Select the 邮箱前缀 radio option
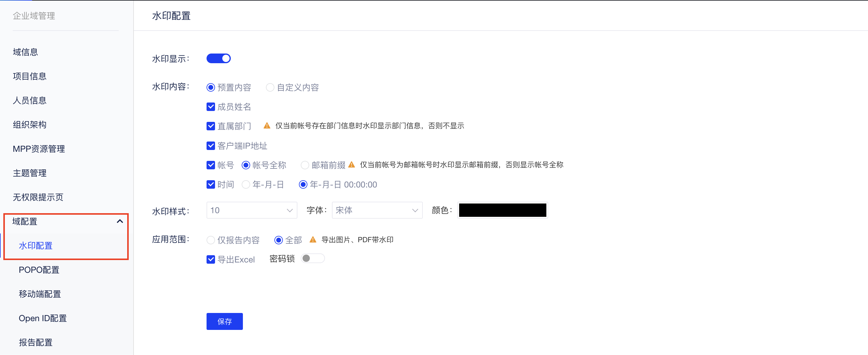This screenshot has height=355, width=868. 305,165
